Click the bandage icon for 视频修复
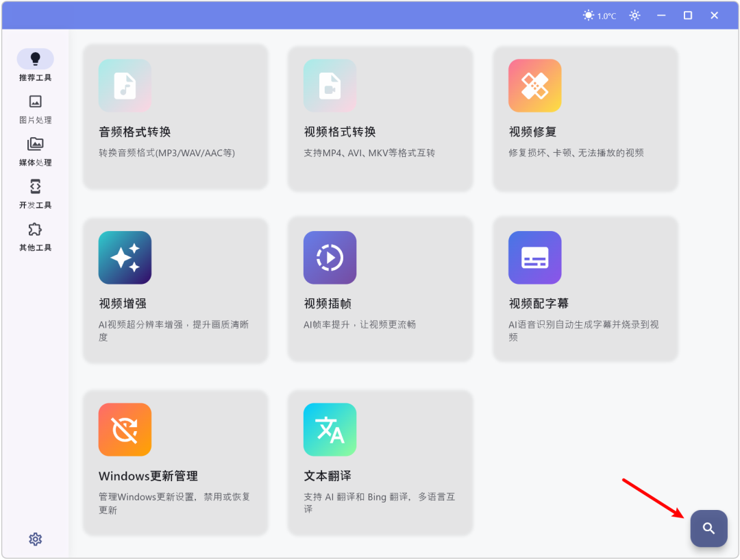 tap(534, 86)
